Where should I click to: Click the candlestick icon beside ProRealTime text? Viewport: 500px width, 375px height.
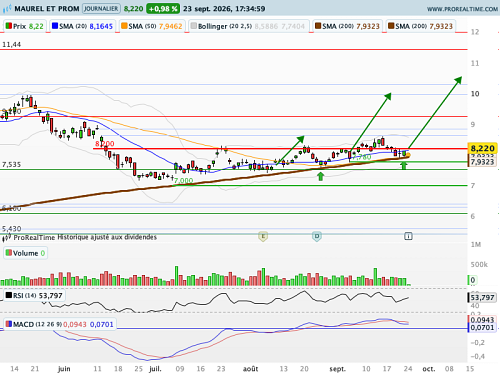[x=7, y=238]
